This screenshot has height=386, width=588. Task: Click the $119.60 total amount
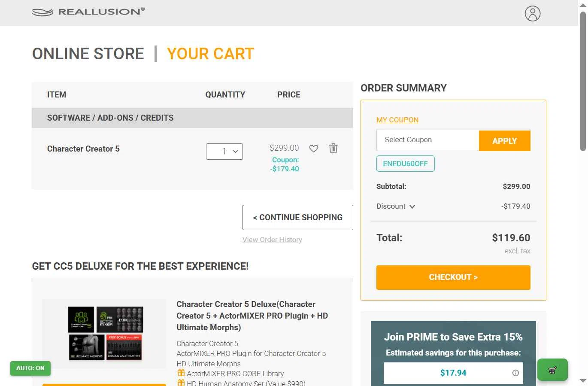(x=511, y=238)
